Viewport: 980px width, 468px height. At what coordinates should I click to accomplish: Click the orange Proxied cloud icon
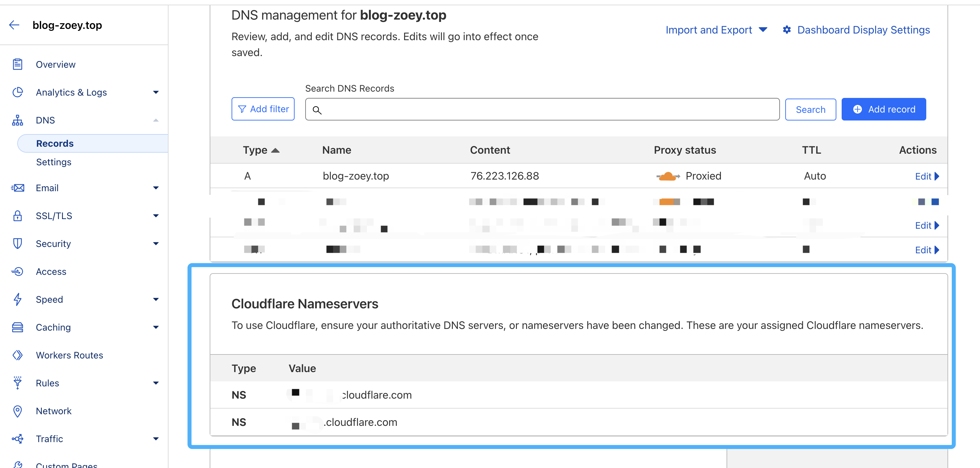click(x=668, y=176)
